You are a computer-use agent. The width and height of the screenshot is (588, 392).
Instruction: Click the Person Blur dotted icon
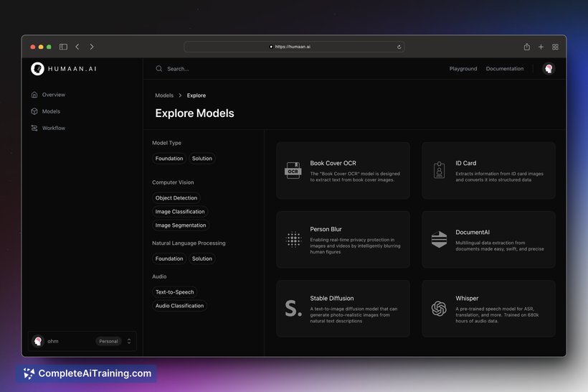click(x=293, y=239)
